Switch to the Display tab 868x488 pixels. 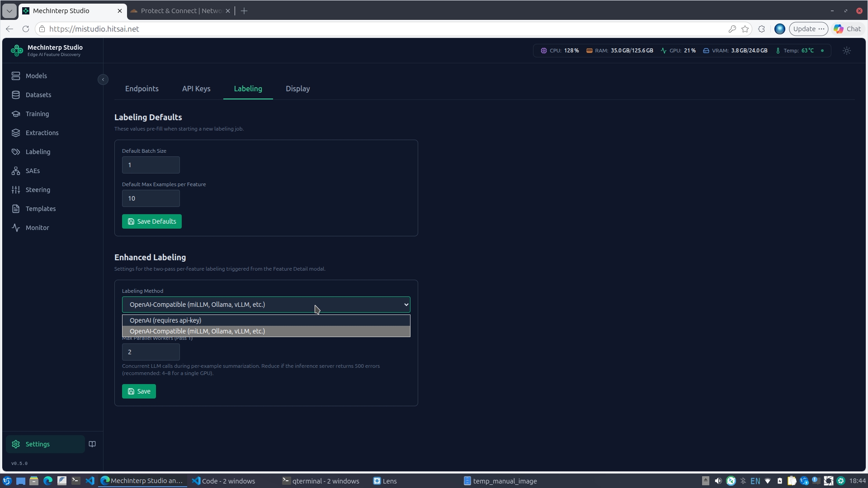pyautogui.click(x=298, y=89)
